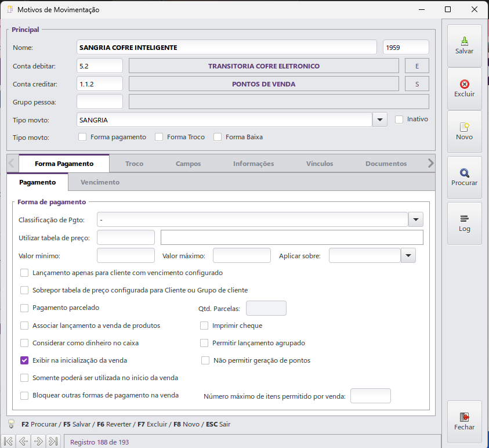Expand the Tipo movto SANGRIA dropdown arrow
This screenshot has height=448, width=489.
(380, 120)
